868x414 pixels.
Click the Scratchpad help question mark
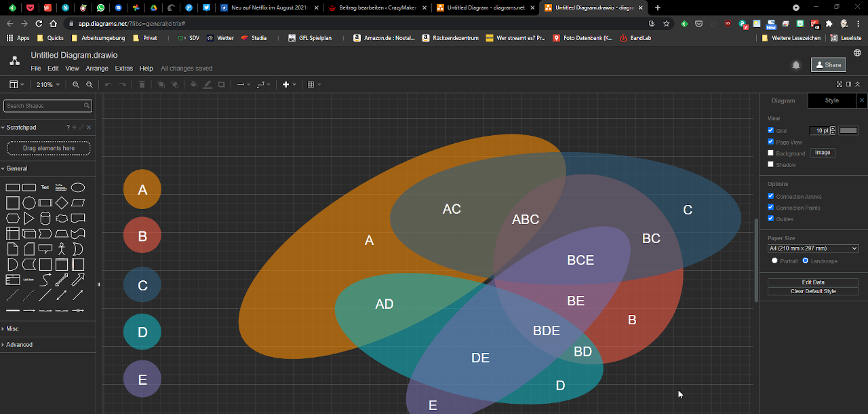[x=68, y=128]
